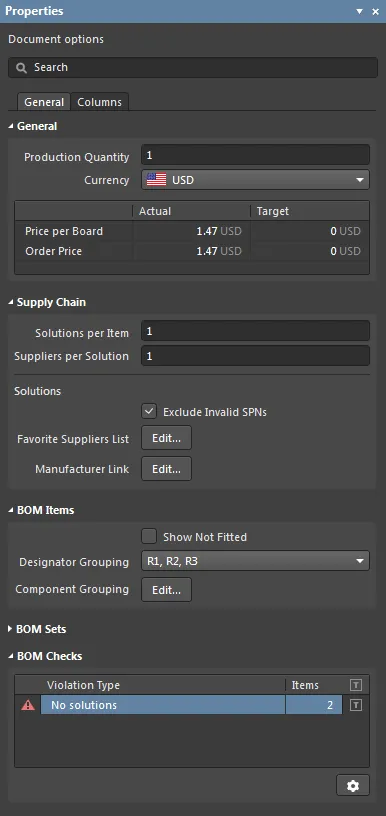Image resolution: width=386 pixels, height=816 pixels.
Task: Close the Properties panel
Action: [x=375, y=11]
